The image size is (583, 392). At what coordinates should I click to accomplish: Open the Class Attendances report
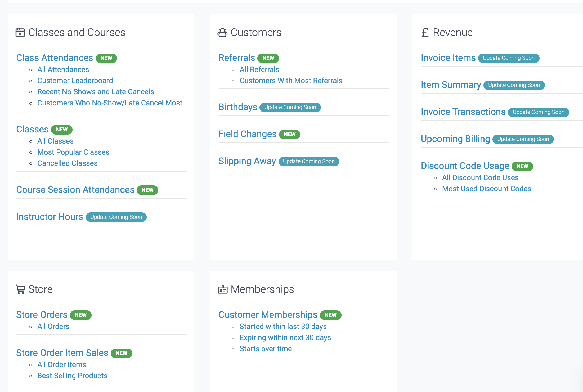pyautogui.click(x=55, y=58)
